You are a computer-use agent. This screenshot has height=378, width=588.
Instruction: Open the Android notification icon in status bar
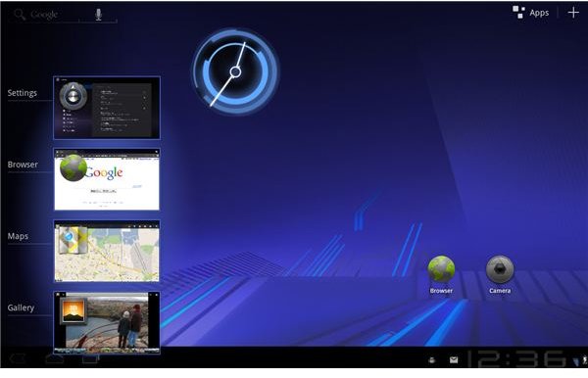click(x=432, y=360)
